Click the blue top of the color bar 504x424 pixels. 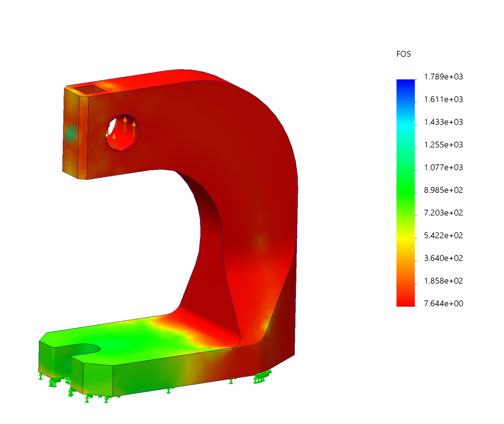click(405, 84)
